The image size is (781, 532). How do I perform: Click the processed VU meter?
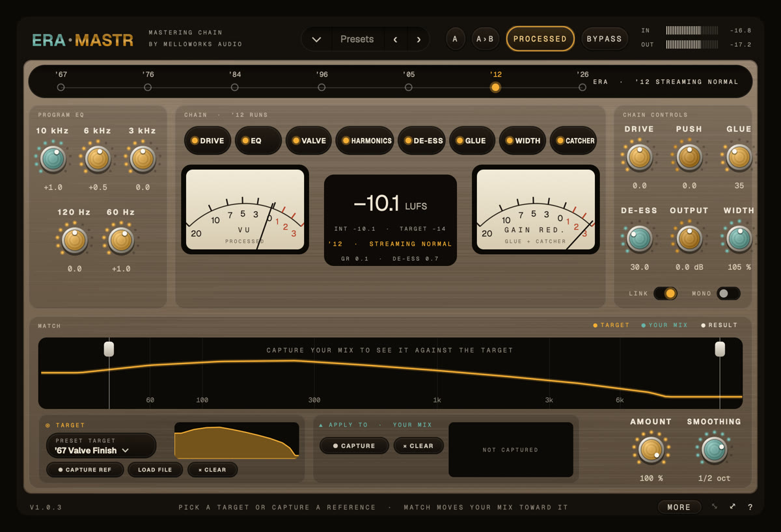(245, 209)
